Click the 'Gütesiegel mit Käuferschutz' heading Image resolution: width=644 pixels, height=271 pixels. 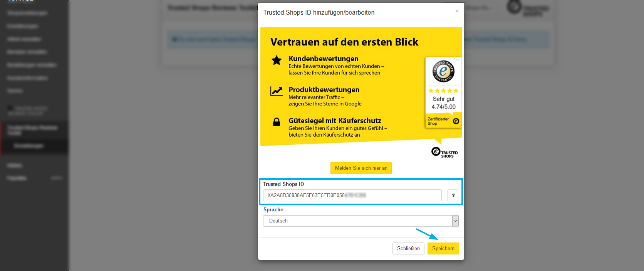pyautogui.click(x=335, y=120)
